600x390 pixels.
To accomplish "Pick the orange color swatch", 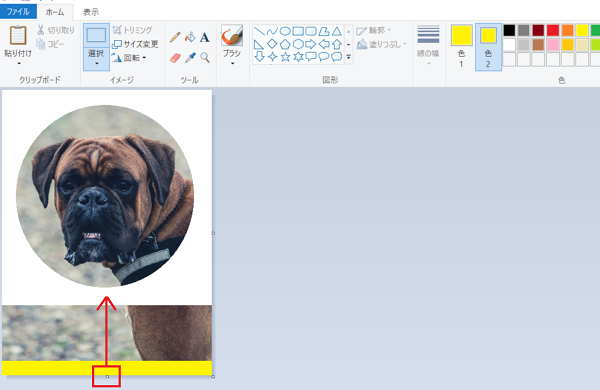I will [x=567, y=30].
